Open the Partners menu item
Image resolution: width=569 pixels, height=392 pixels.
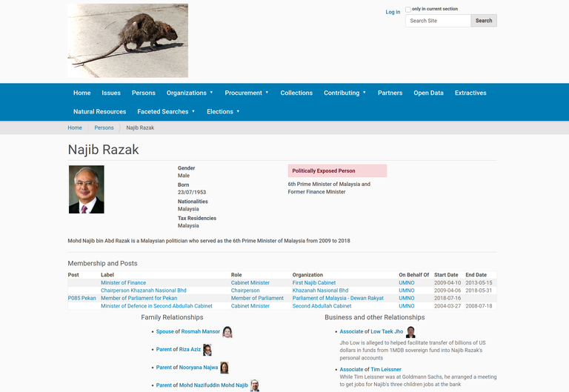[390, 93]
